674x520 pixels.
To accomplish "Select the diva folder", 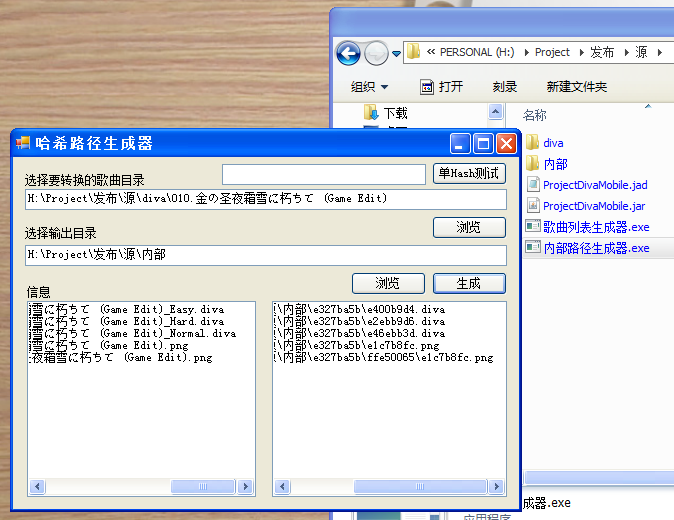I will coord(545,143).
